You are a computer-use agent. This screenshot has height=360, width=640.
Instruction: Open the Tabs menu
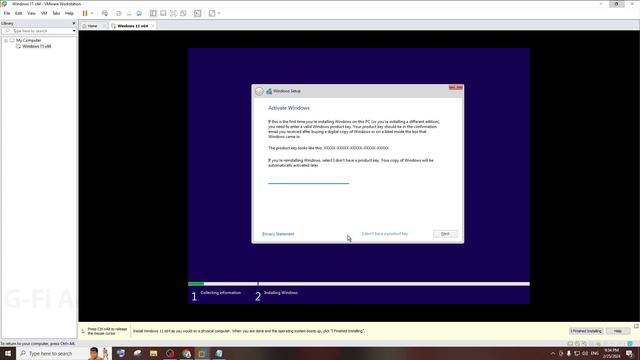(x=56, y=13)
